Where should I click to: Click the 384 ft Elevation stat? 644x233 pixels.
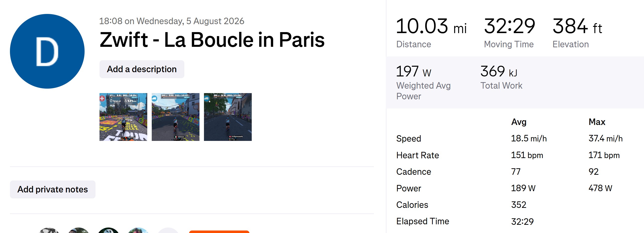[x=577, y=32]
